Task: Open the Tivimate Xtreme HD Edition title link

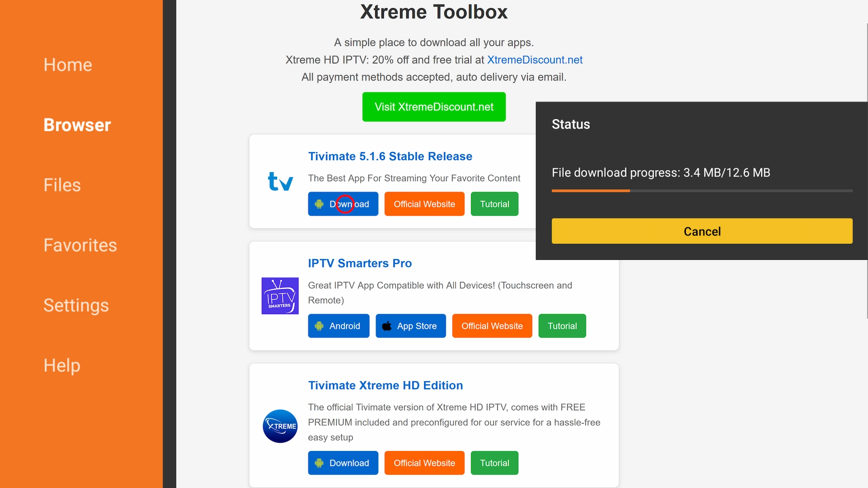Action: 386,385
